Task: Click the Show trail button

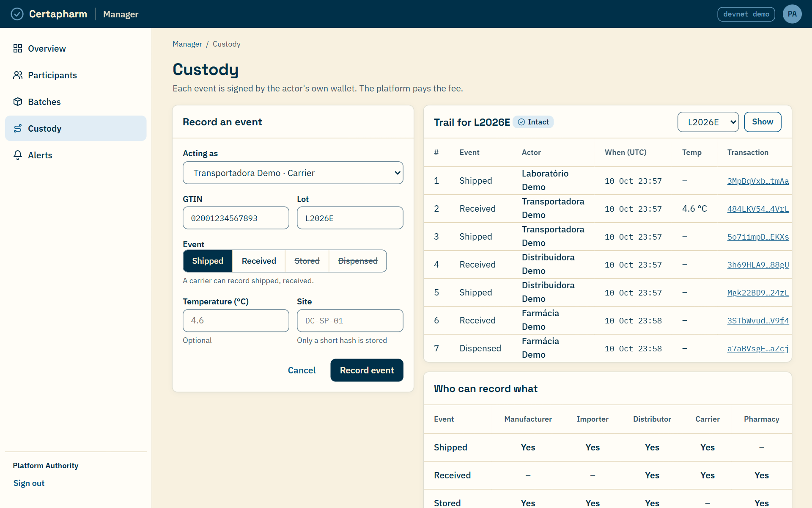Action: coord(763,122)
